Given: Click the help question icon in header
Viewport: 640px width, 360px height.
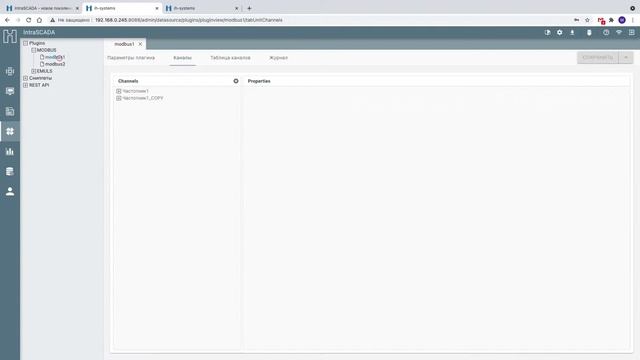Looking at the screenshot, I should [x=606, y=32].
